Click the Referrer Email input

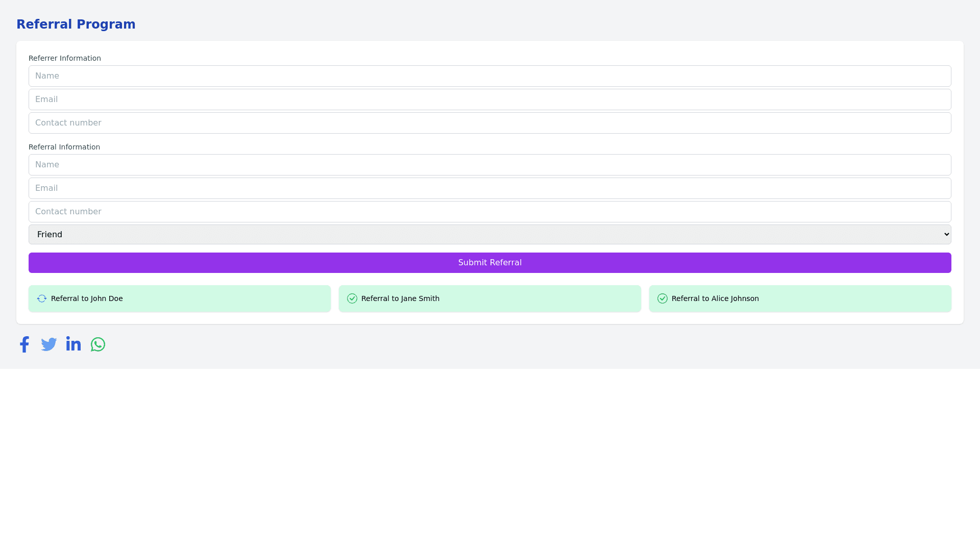[490, 99]
